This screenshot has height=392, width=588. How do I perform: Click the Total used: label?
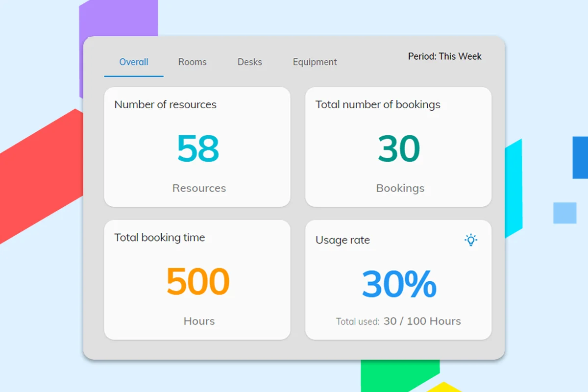357,322
